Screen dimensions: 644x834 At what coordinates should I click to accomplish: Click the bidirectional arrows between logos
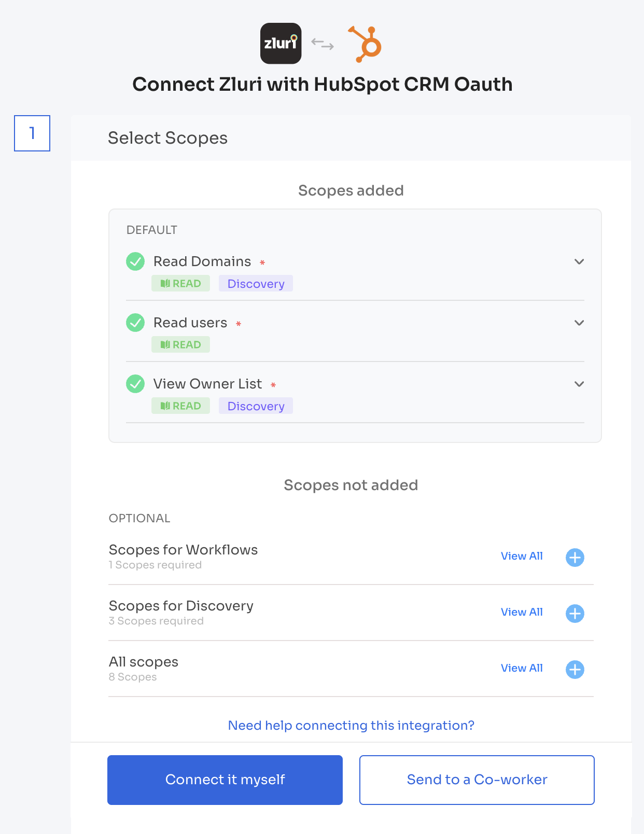pyautogui.click(x=323, y=44)
